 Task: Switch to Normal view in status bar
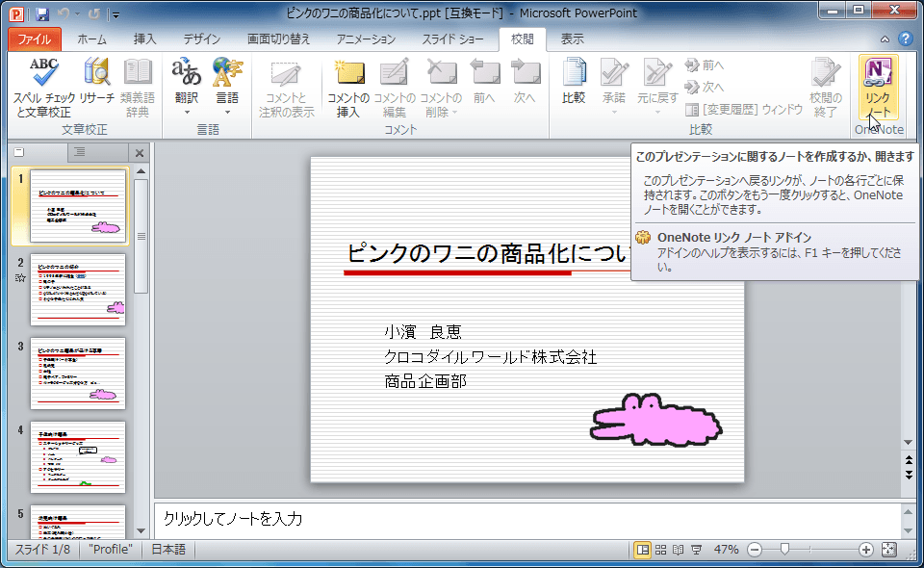[x=643, y=550]
